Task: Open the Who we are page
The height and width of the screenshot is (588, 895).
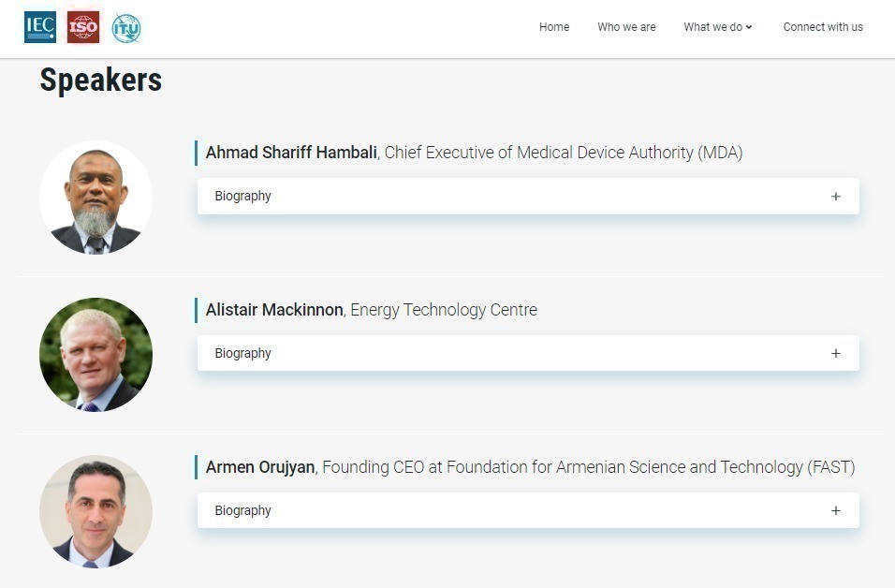Action: pos(626,27)
